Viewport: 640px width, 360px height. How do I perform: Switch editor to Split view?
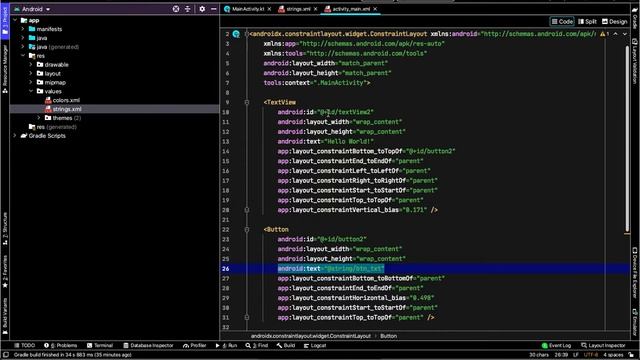pyautogui.click(x=587, y=21)
